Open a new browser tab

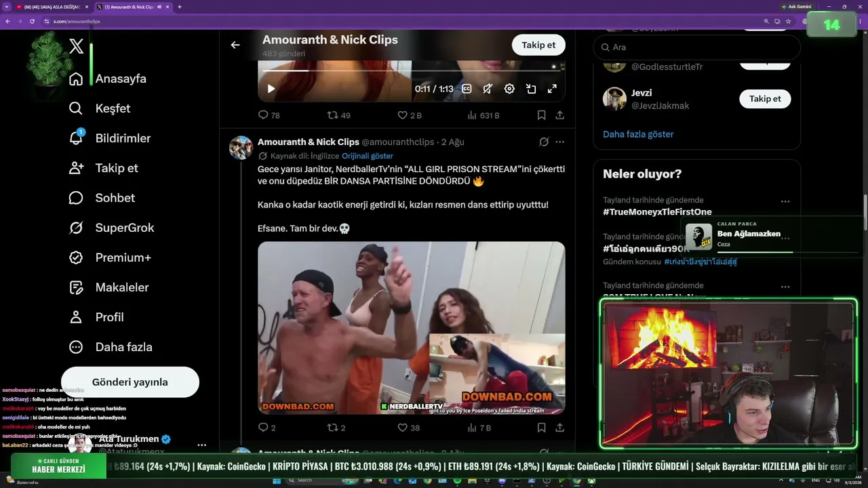point(179,7)
